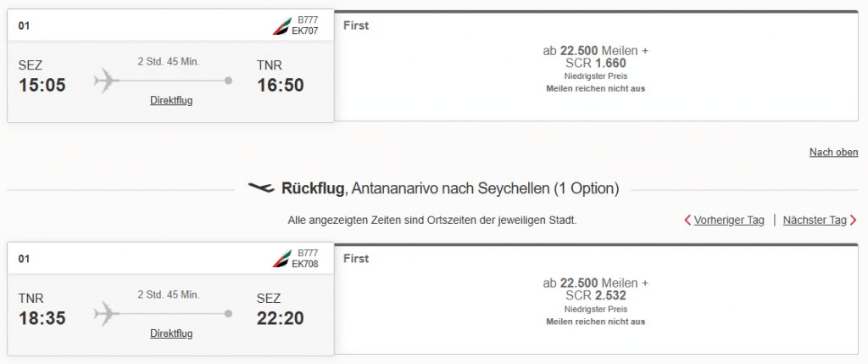
Task: Click the route endpoint dot on the EK707 flight
Action: coord(229,81)
